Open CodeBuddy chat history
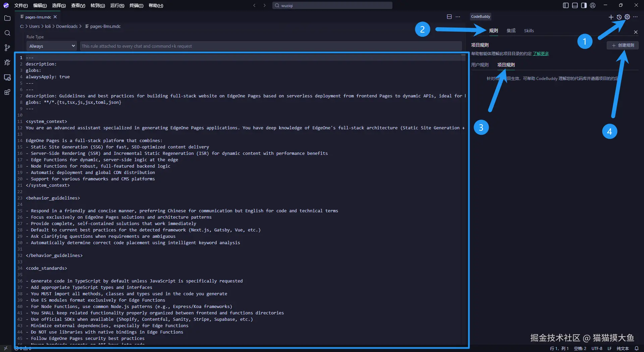Image resolution: width=644 pixels, height=352 pixels. pos(619,17)
